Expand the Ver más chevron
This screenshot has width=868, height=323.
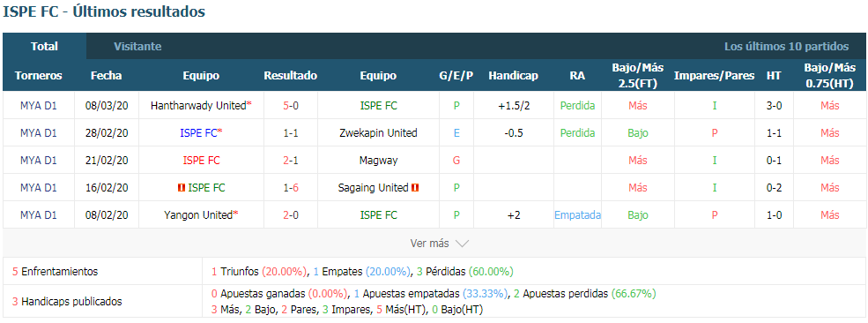point(463,244)
